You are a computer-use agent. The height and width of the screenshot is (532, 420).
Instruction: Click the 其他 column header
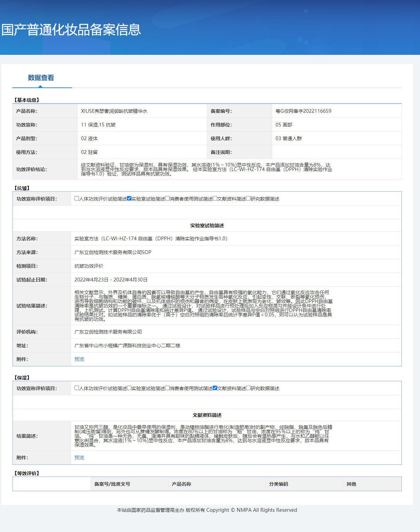351,484
